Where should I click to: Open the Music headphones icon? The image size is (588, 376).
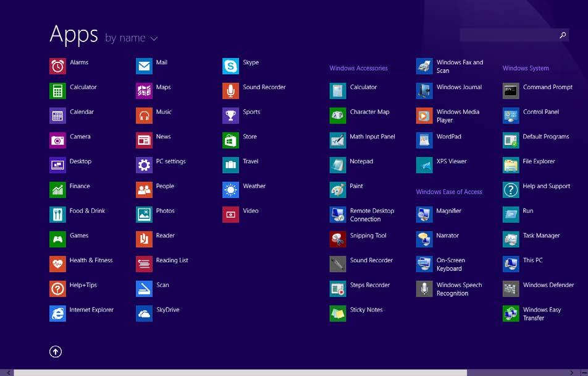pyautogui.click(x=144, y=116)
